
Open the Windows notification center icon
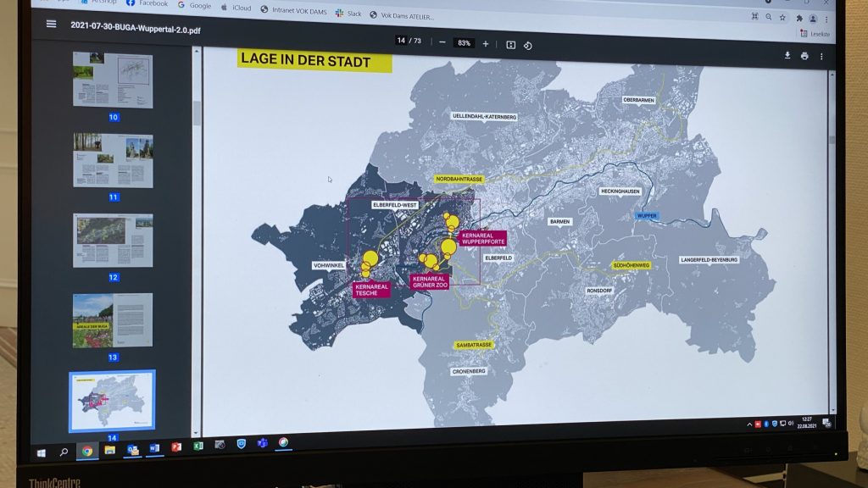pos(827,423)
